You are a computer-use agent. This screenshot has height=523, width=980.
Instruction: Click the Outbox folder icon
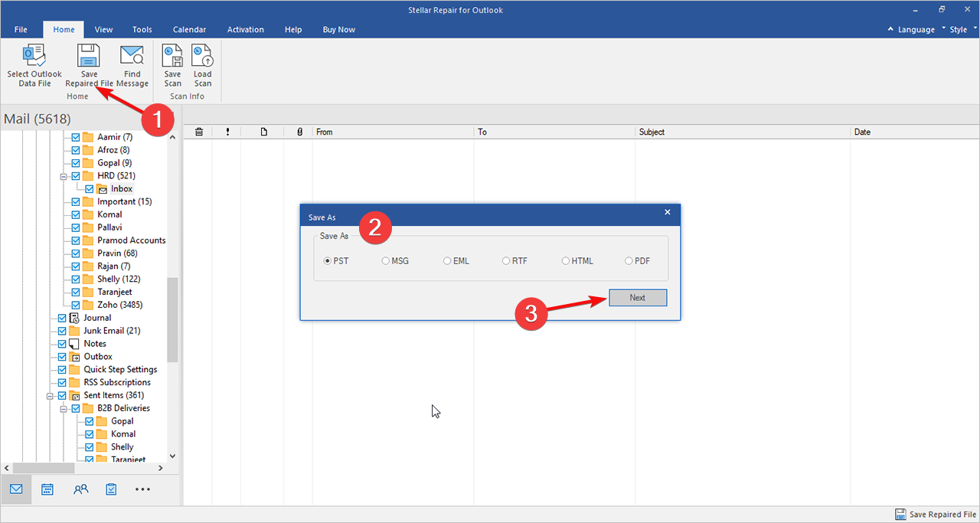coord(74,357)
